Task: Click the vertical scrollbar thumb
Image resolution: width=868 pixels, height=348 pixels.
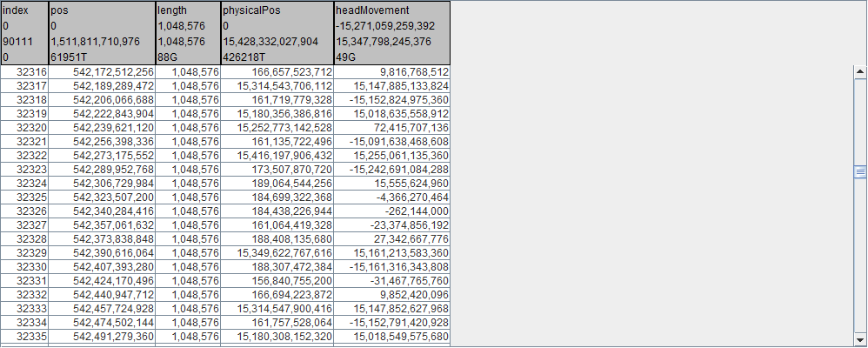Action: pos(860,172)
